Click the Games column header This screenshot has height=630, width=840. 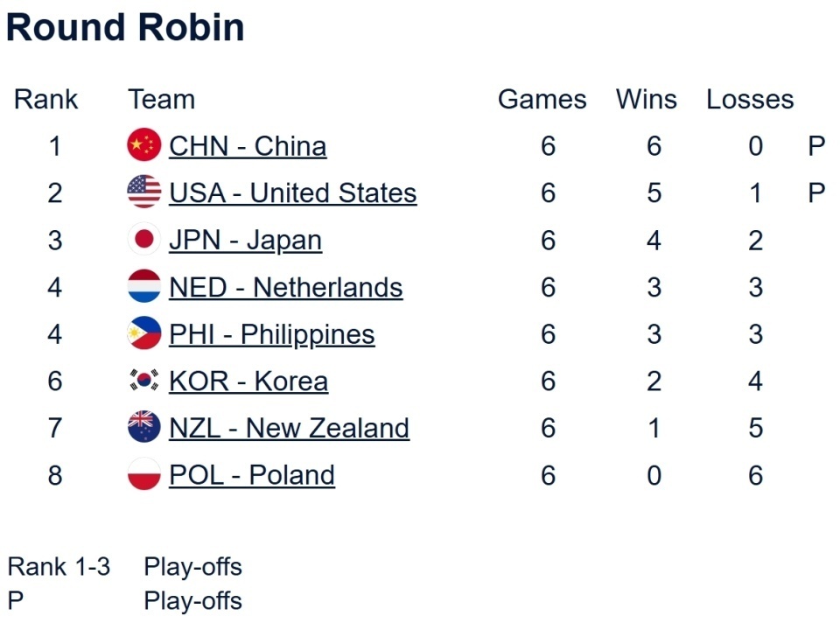(542, 99)
